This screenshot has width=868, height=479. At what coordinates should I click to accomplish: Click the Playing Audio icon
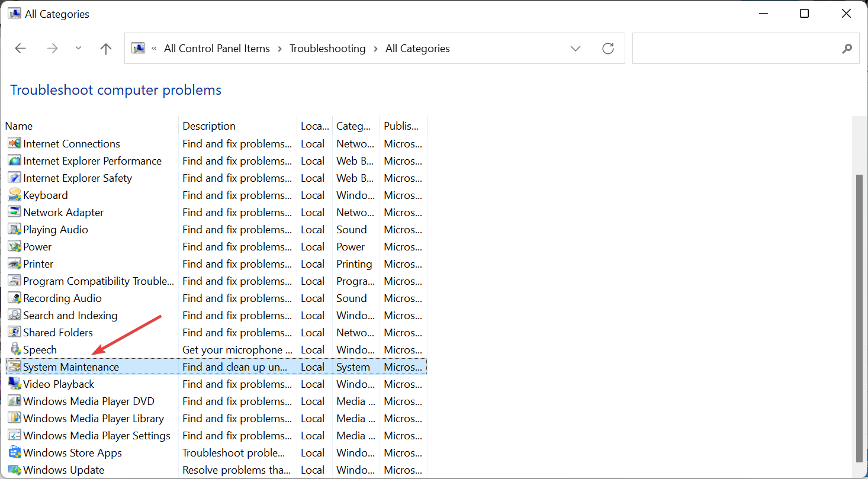tap(14, 229)
